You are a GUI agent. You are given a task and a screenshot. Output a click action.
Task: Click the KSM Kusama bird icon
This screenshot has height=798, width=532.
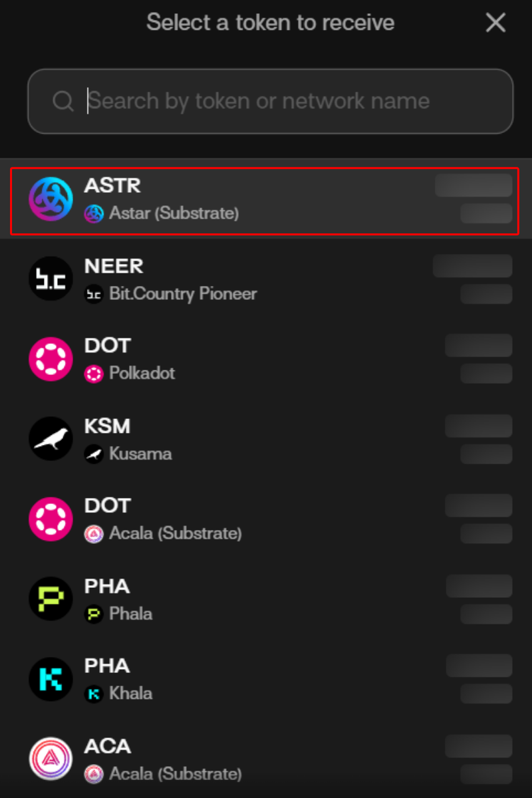click(51, 439)
